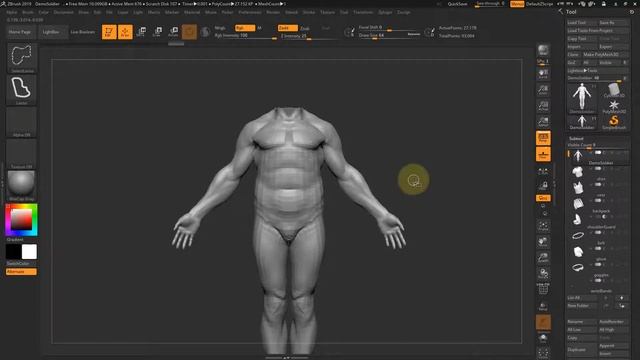Open the Material menu
The image size is (640, 360).
point(192,12)
